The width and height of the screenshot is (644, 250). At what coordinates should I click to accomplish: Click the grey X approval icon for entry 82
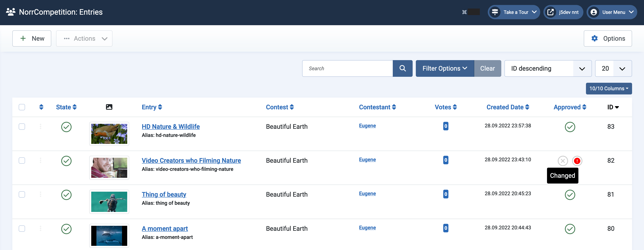pyautogui.click(x=563, y=161)
